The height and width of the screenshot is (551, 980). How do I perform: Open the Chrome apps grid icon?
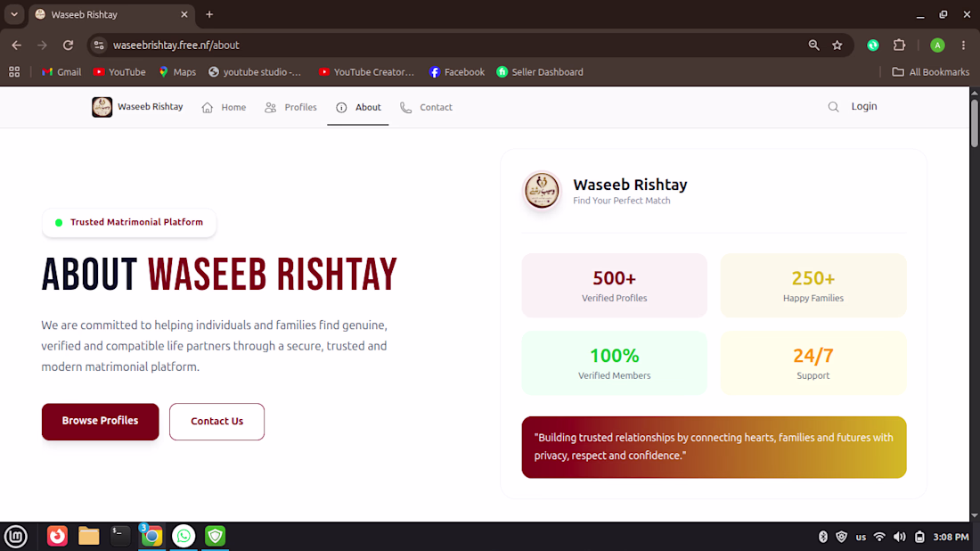pos(14,72)
